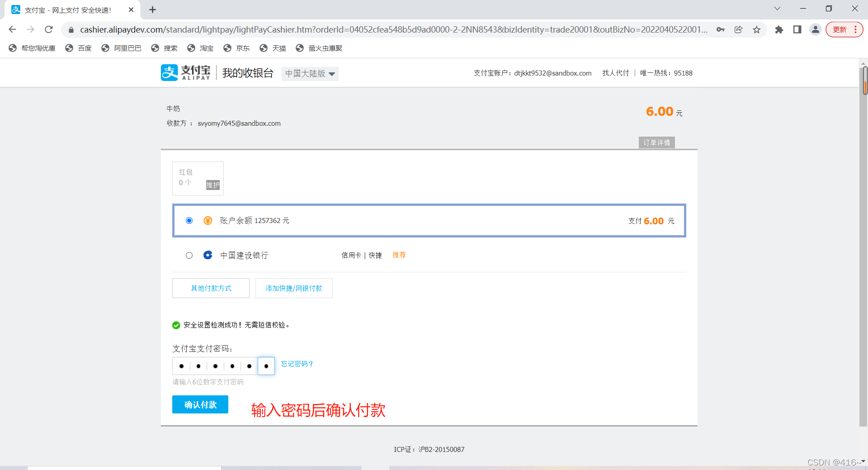Click the share page icon
Viewport: 868px width, 470px height.
coord(738,29)
